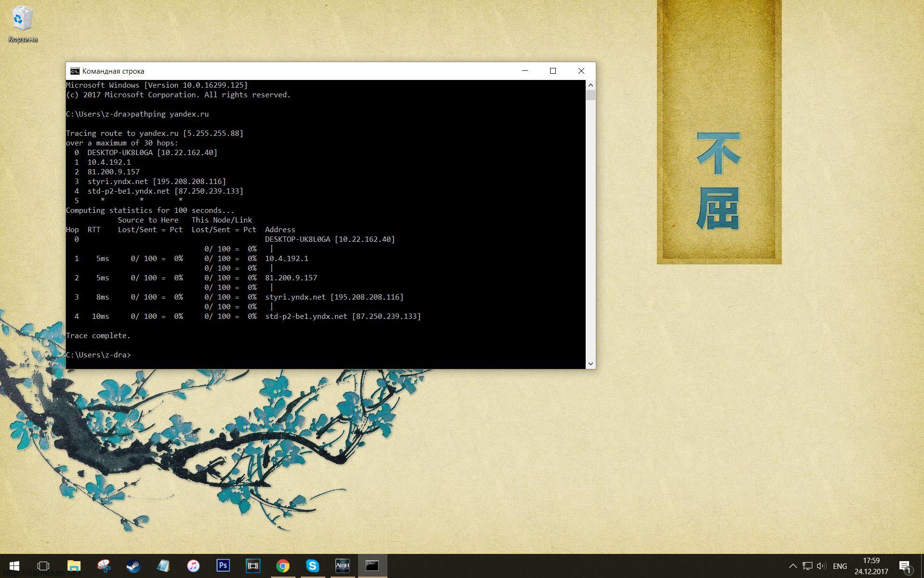Open the Aion game taskbar icon
This screenshot has width=924, height=578.
coord(342,566)
